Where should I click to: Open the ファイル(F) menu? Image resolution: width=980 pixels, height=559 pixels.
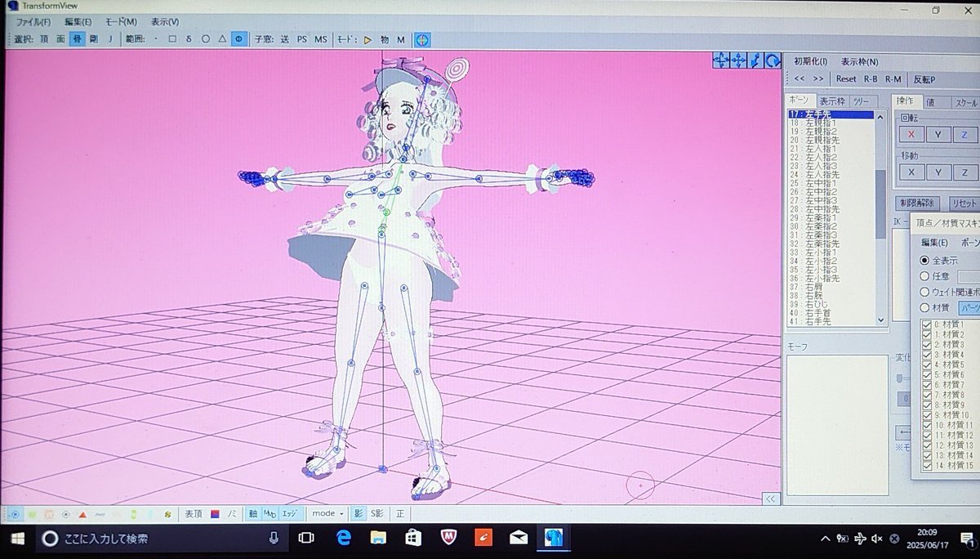[33, 21]
